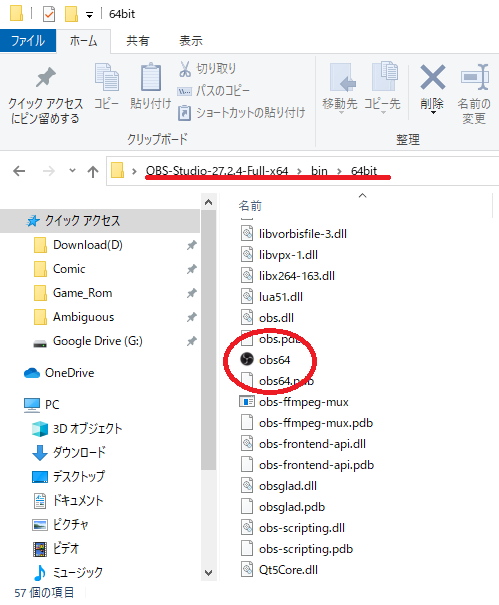Open the Recent locations dropdown arrow
The width and height of the screenshot is (499, 605).
pyautogui.click(x=72, y=171)
